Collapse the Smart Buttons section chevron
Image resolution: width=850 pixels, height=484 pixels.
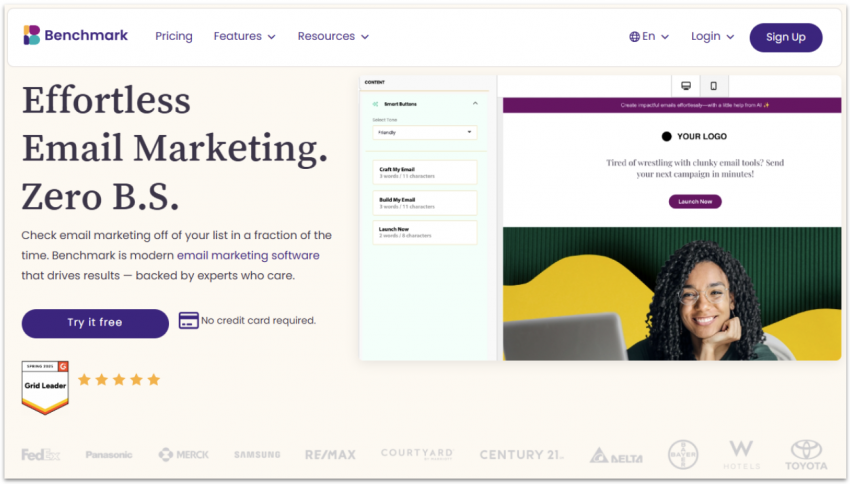pos(475,104)
